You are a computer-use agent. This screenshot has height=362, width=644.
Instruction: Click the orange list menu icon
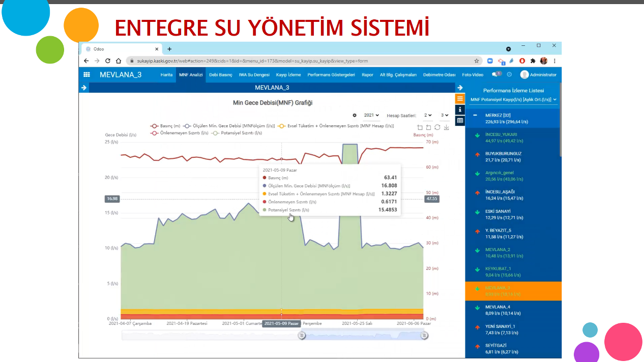coord(460,99)
